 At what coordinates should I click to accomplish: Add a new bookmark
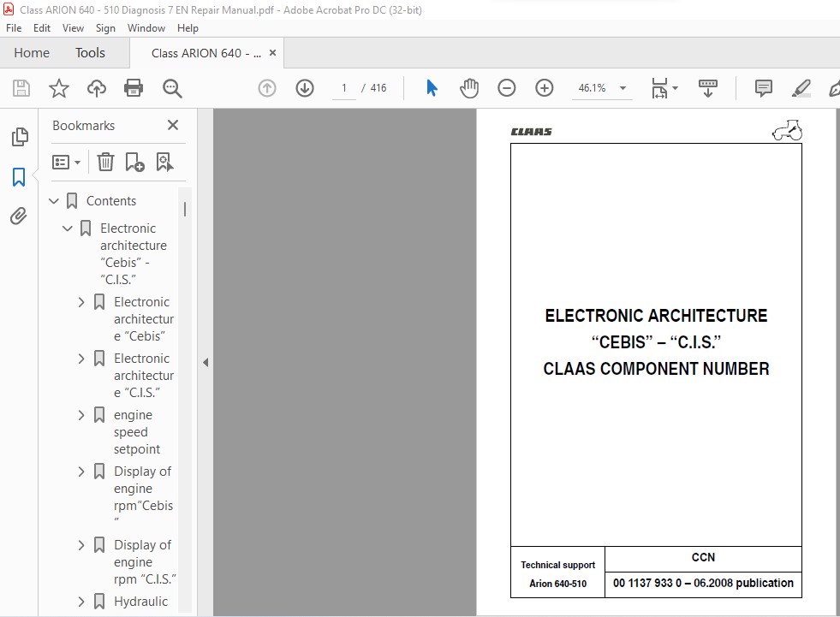(x=134, y=162)
